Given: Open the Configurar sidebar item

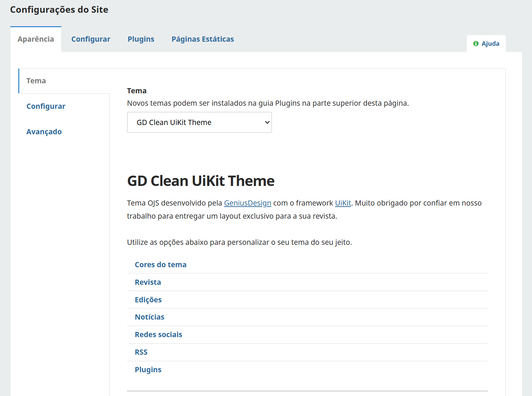Looking at the screenshot, I should click(46, 106).
